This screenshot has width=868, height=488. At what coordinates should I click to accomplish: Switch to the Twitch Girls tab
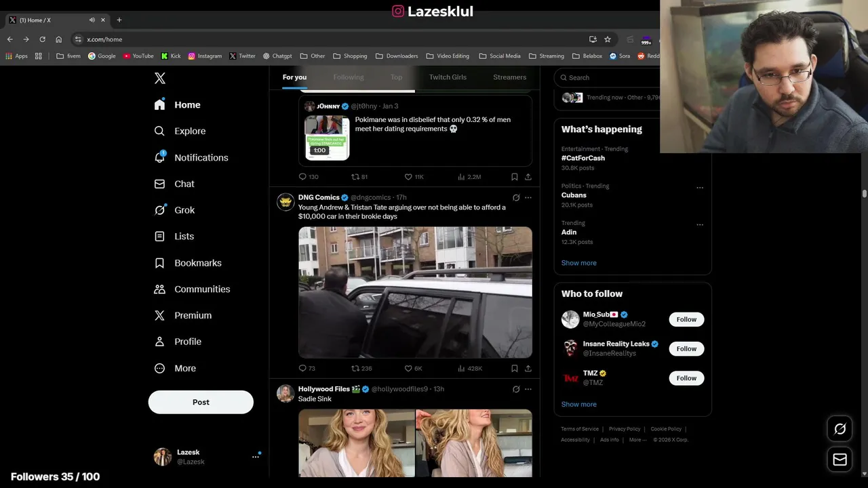[448, 77]
